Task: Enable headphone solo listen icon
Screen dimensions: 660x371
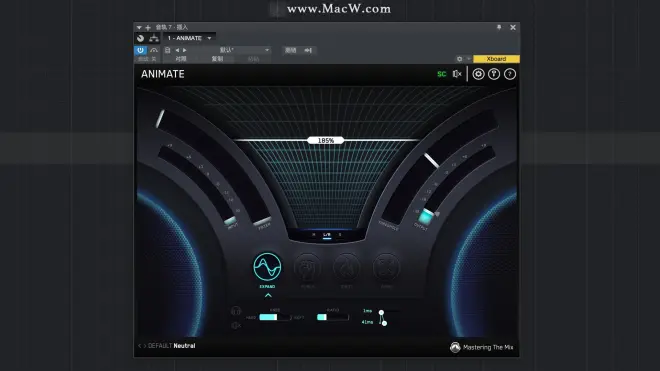Action: (236, 311)
